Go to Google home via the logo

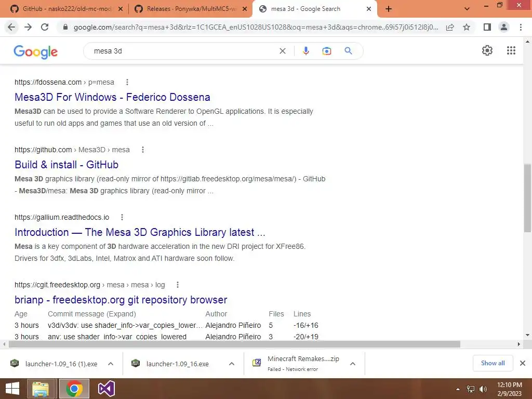click(x=36, y=51)
